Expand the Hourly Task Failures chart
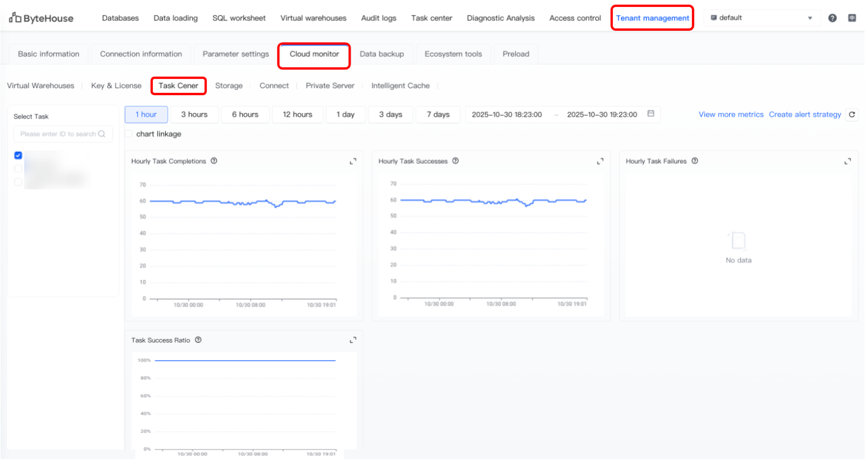 coord(848,161)
